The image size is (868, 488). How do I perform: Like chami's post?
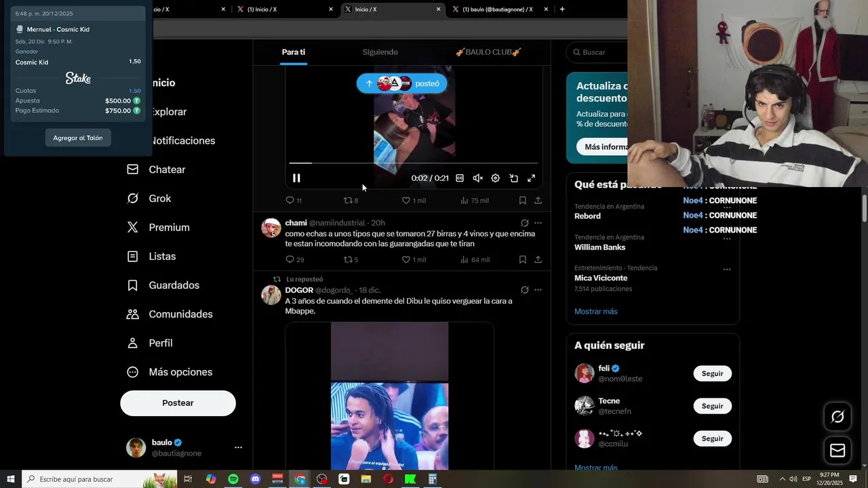click(x=414, y=260)
